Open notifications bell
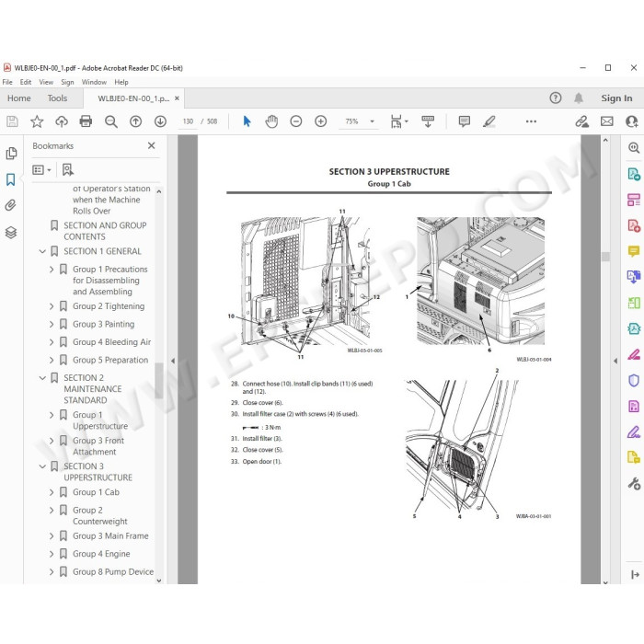This screenshot has height=644, width=644. pos(579,98)
